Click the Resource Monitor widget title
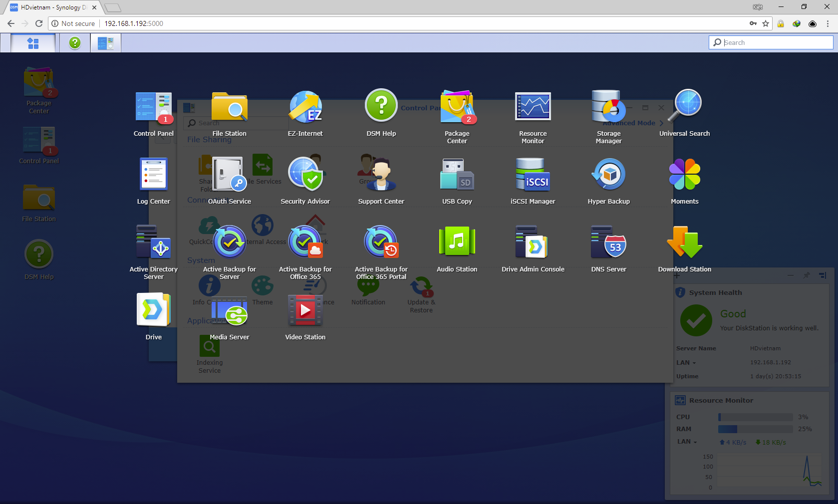 pos(721,401)
